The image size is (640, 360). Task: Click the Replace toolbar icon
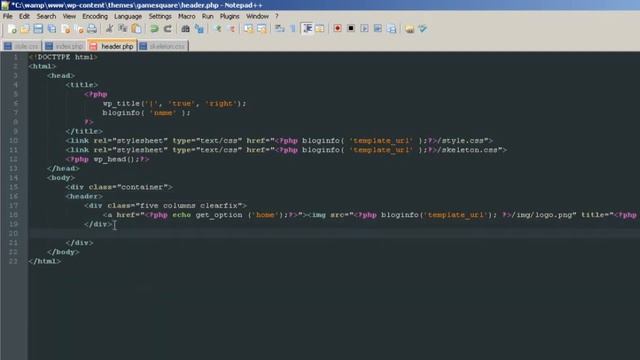pyautogui.click(x=199, y=29)
